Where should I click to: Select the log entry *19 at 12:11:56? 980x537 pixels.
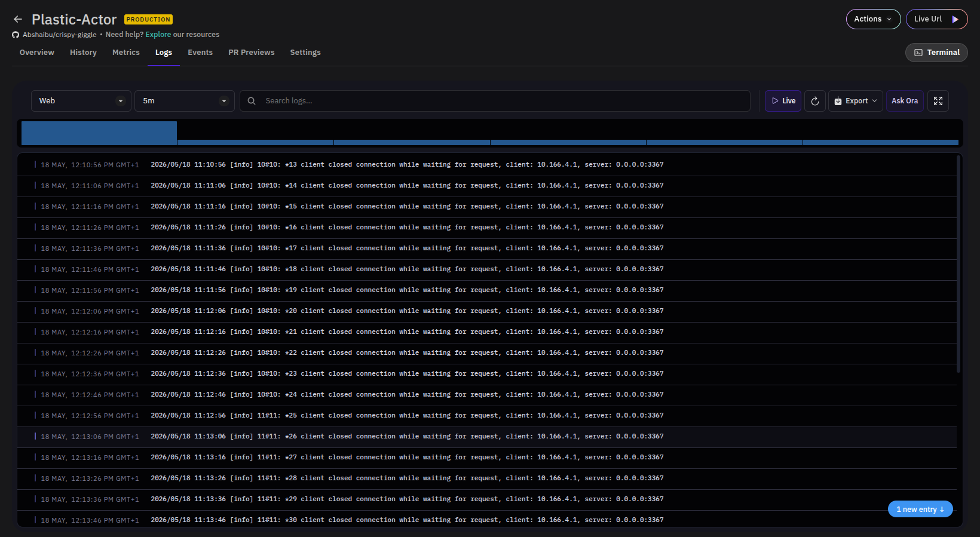point(487,290)
